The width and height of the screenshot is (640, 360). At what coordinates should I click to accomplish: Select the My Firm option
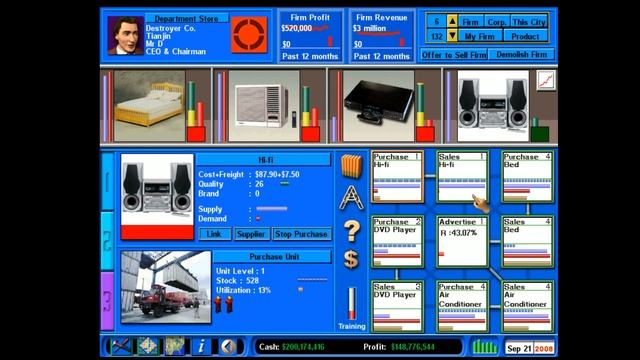coord(480,36)
